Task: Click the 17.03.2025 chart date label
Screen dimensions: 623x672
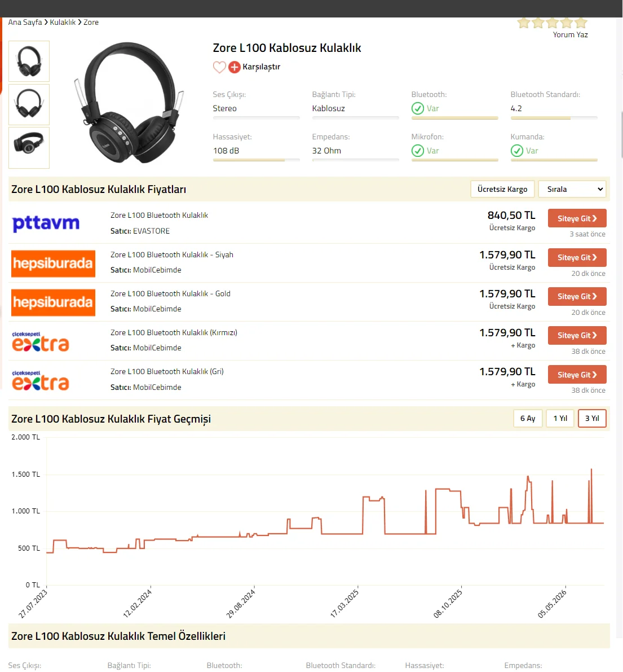Action: coord(344,603)
